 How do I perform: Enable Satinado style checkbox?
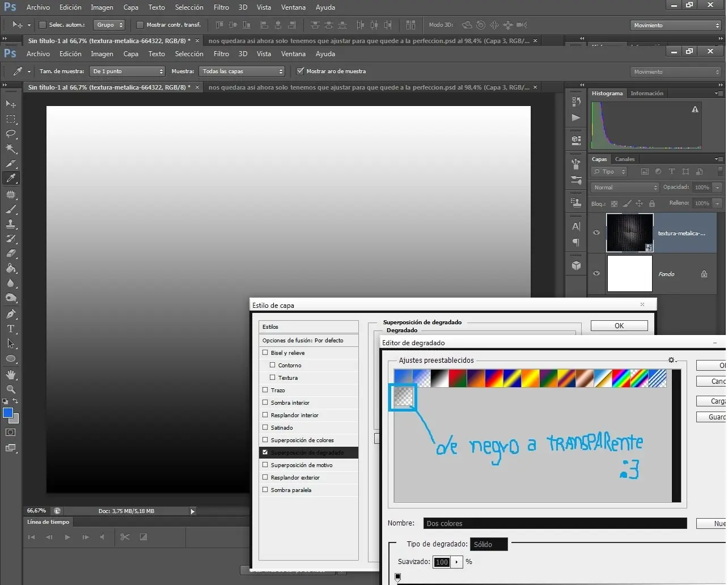265,427
